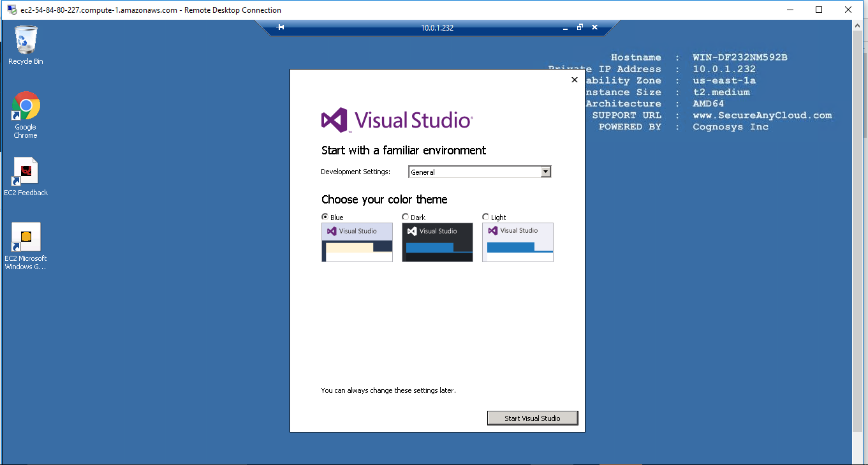Pick the Dark theme preview thumbnail
Image resolution: width=868 pixels, height=465 pixels.
pyautogui.click(x=438, y=242)
